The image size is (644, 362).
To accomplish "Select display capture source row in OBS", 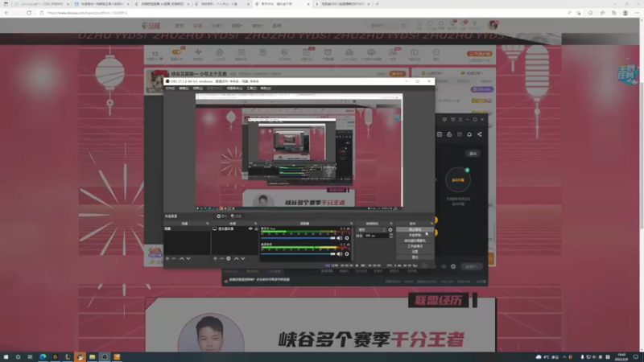I will 235,228.
